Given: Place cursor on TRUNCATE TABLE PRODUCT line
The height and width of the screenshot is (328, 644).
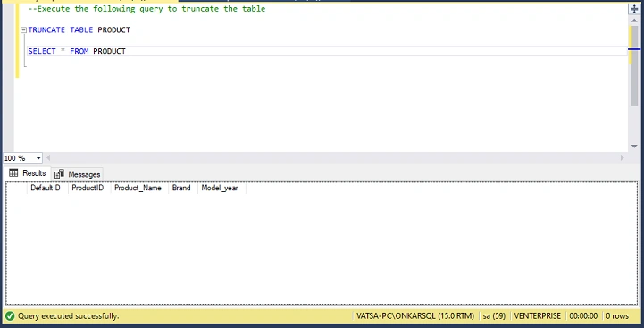Looking at the screenshot, I should pyautogui.click(x=79, y=30).
